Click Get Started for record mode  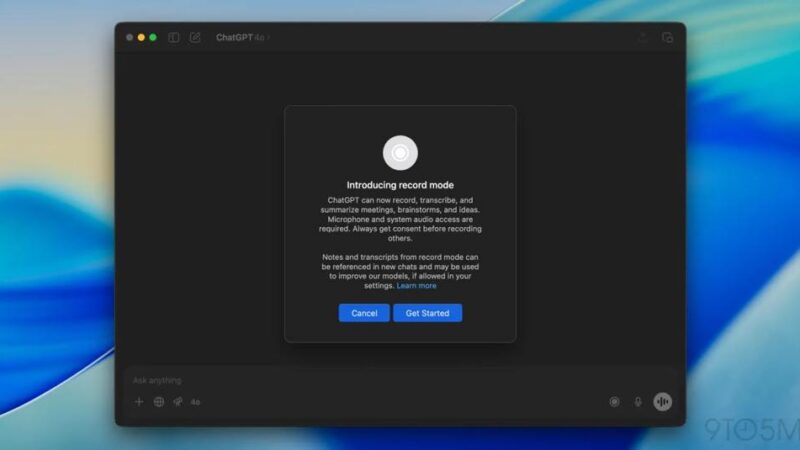click(x=428, y=313)
